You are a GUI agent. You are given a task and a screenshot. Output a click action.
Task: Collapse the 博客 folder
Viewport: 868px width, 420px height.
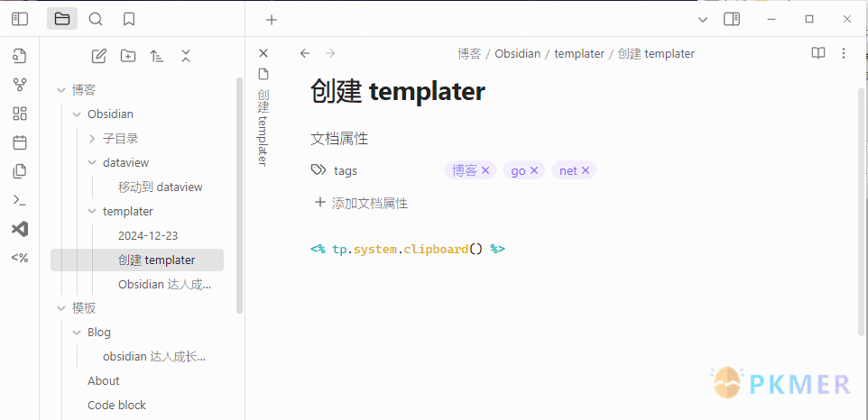(x=61, y=90)
